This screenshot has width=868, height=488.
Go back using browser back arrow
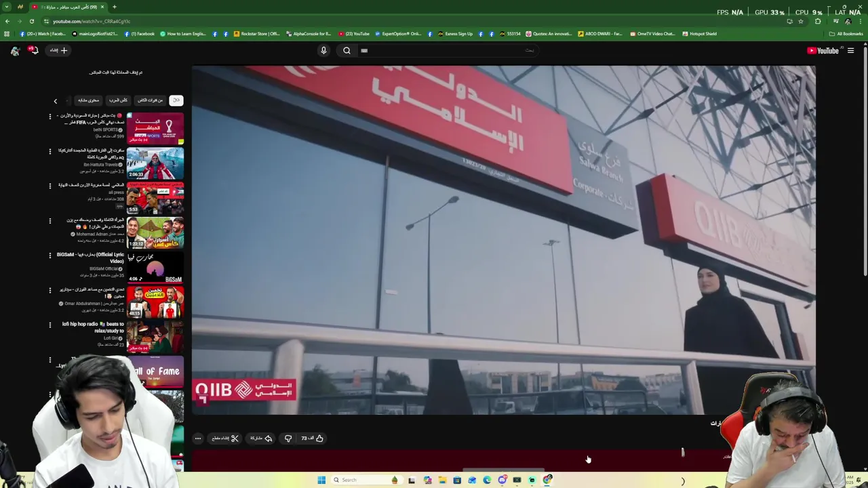pyautogui.click(x=7, y=21)
